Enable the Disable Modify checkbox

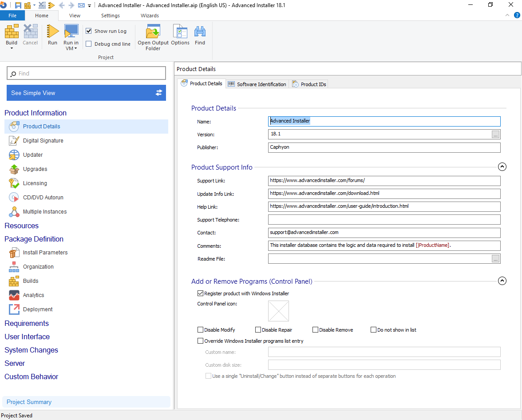tap(200, 329)
